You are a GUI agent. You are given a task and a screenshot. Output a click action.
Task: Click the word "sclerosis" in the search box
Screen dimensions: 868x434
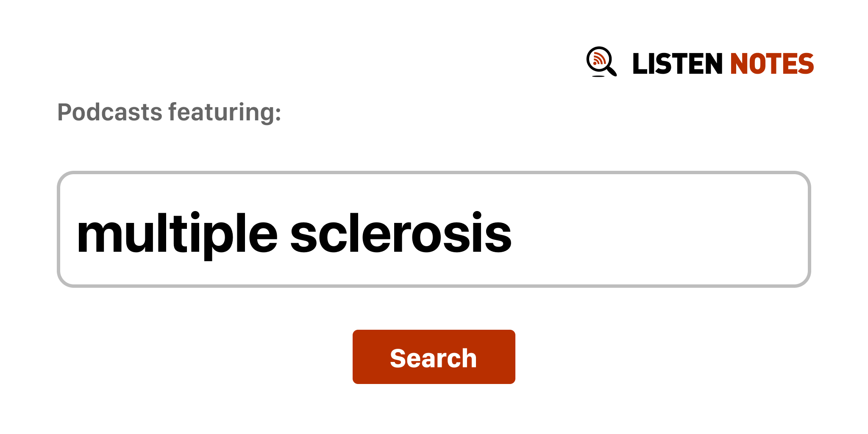(401, 234)
